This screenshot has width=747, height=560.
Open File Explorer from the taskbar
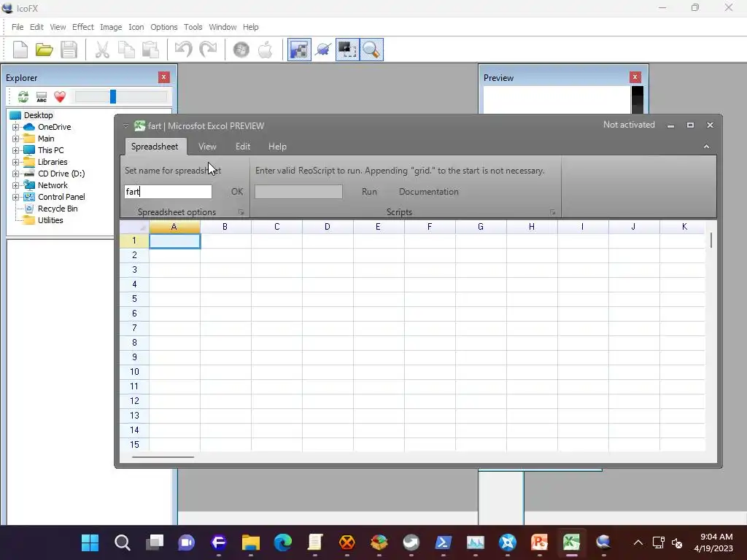pyautogui.click(x=251, y=542)
